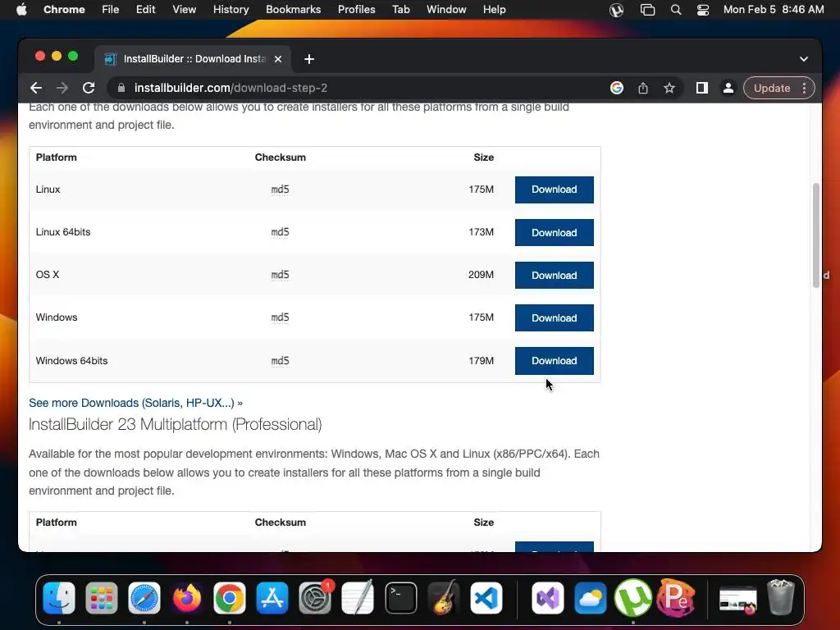Click the date and time in menu bar
Image resolution: width=840 pixels, height=630 pixels.
pyautogui.click(x=774, y=10)
